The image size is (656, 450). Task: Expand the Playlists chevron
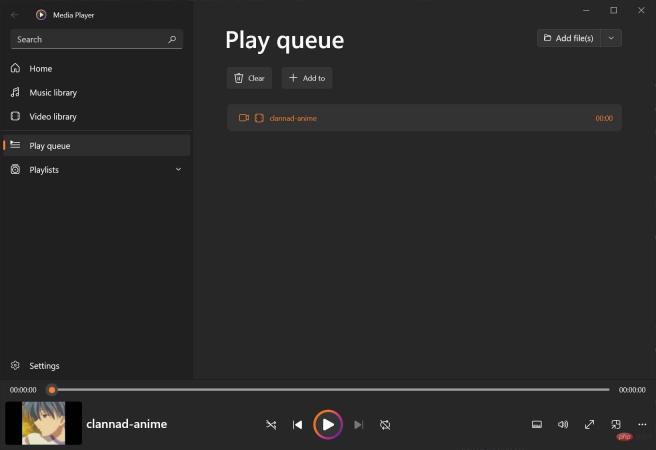[x=178, y=169]
